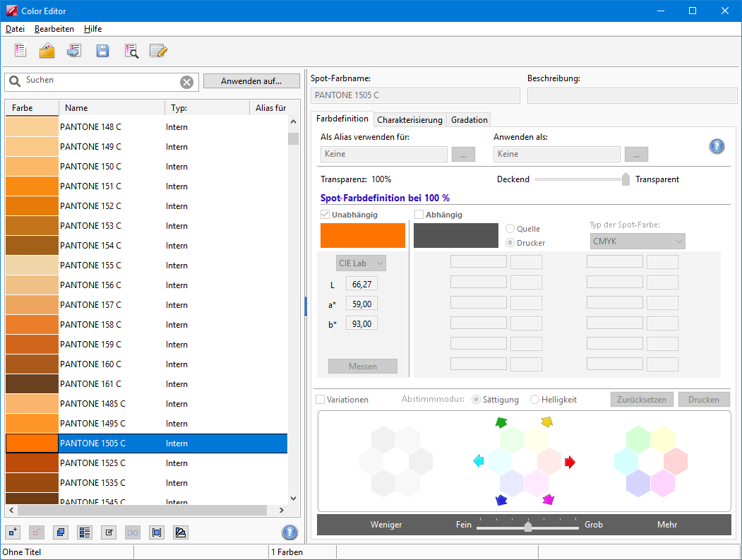Click the import color list icon
742x560 pixels.
coord(74,51)
